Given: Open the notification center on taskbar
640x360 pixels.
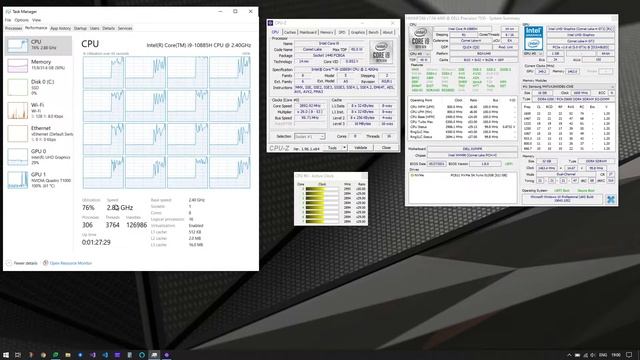Looking at the screenshot, I should coord(629,355).
